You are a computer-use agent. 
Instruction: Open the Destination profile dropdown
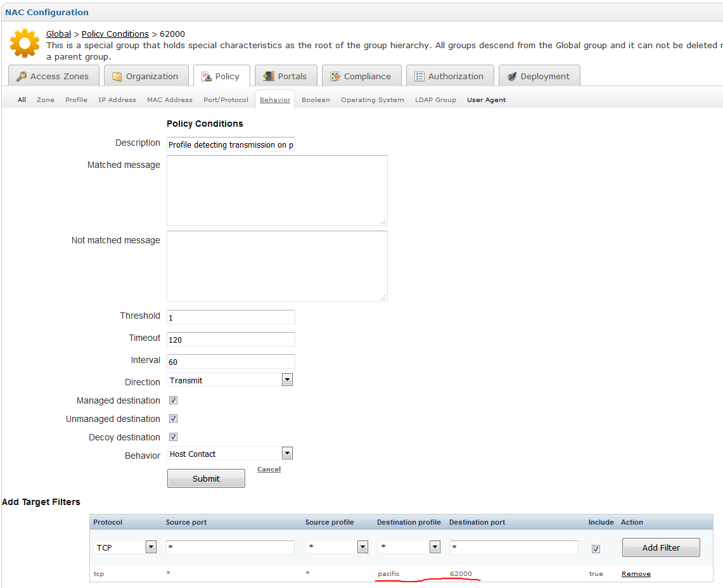point(434,546)
